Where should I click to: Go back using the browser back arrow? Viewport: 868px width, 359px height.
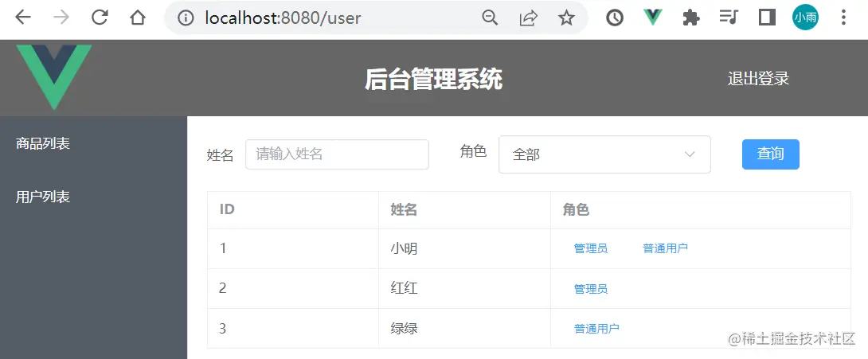coord(23,18)
